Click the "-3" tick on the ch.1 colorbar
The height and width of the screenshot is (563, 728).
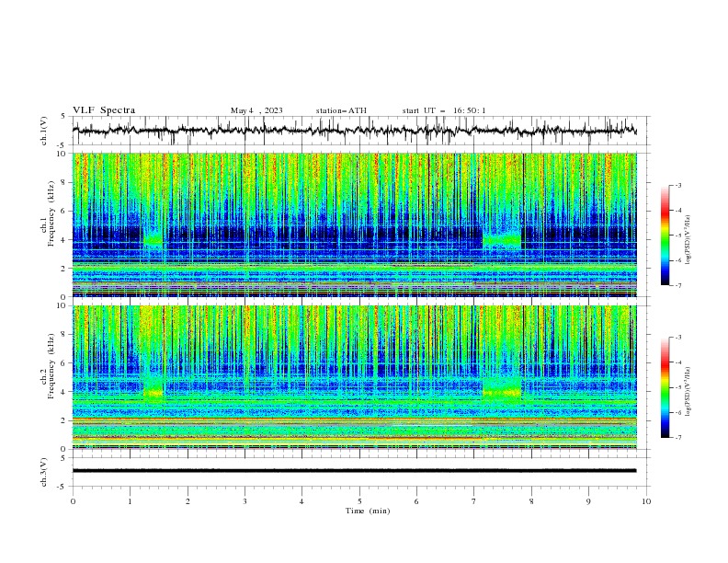(678, 186)
